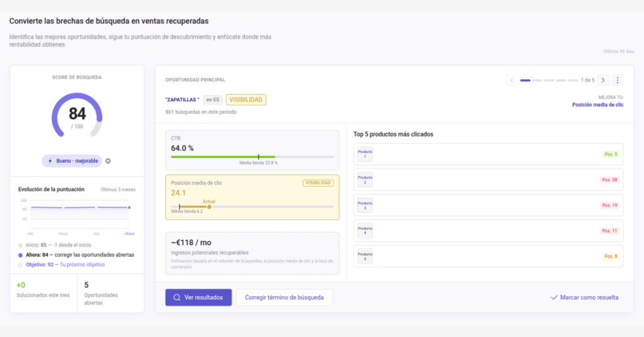Viewport: 644px width, 337px height.
Task: Click the Pos. 38 badge
Action: click(609, 180)
